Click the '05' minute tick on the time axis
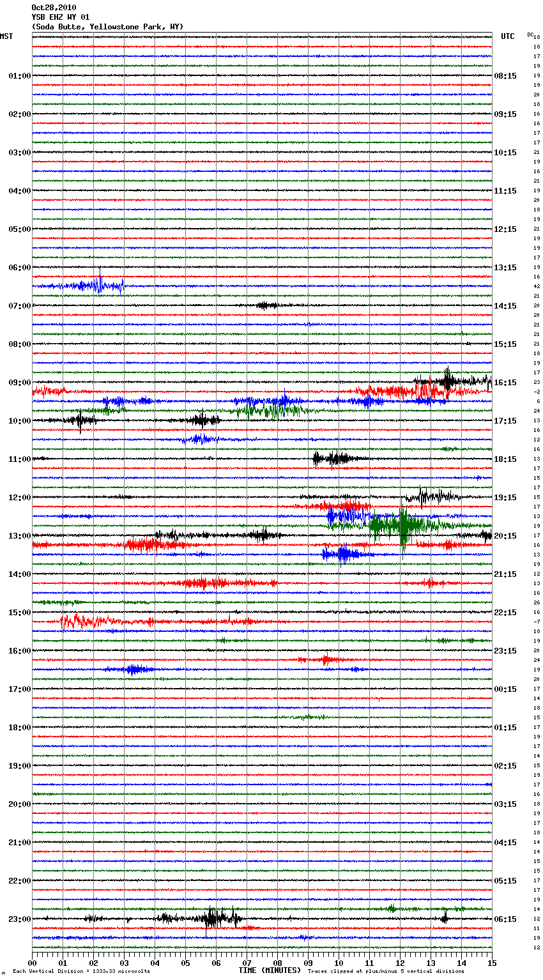 pos(186,962)
